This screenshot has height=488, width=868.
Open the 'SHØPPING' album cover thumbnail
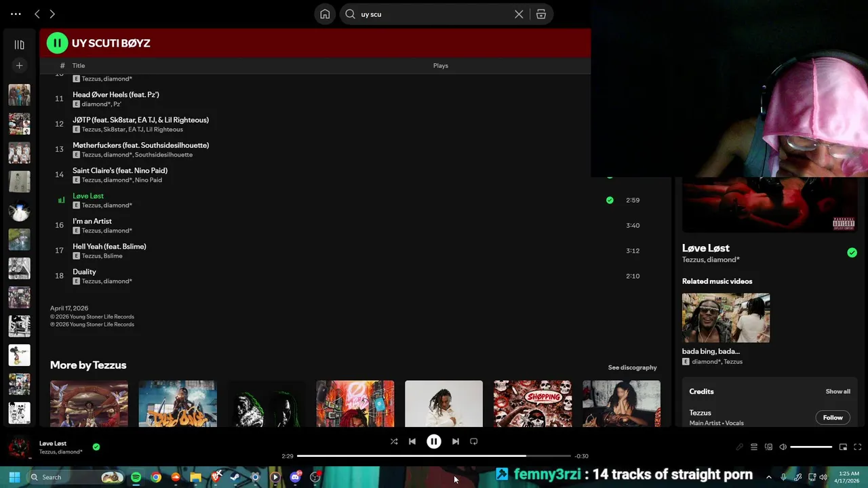tap(532, 404)
